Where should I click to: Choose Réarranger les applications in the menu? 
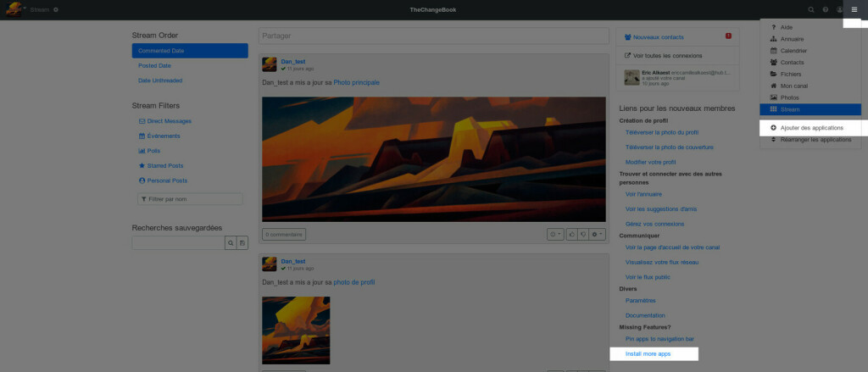(810, 140)
